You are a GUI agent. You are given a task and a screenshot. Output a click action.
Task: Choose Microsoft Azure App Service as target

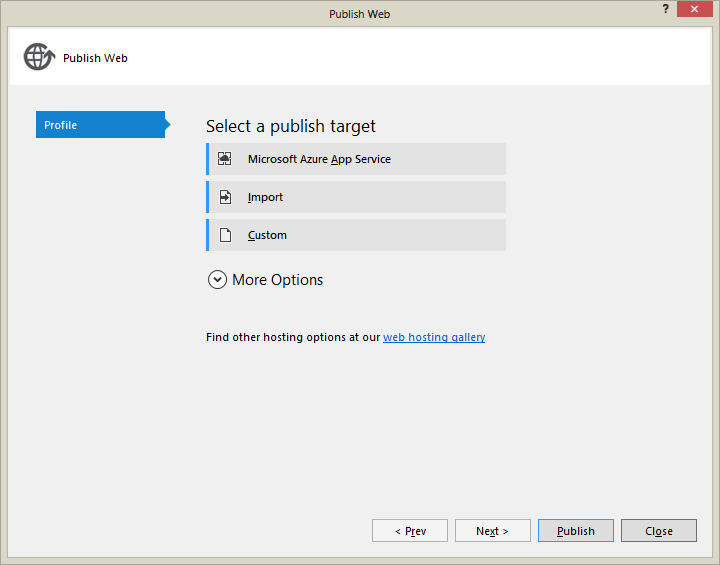click(x=319, y=159)
